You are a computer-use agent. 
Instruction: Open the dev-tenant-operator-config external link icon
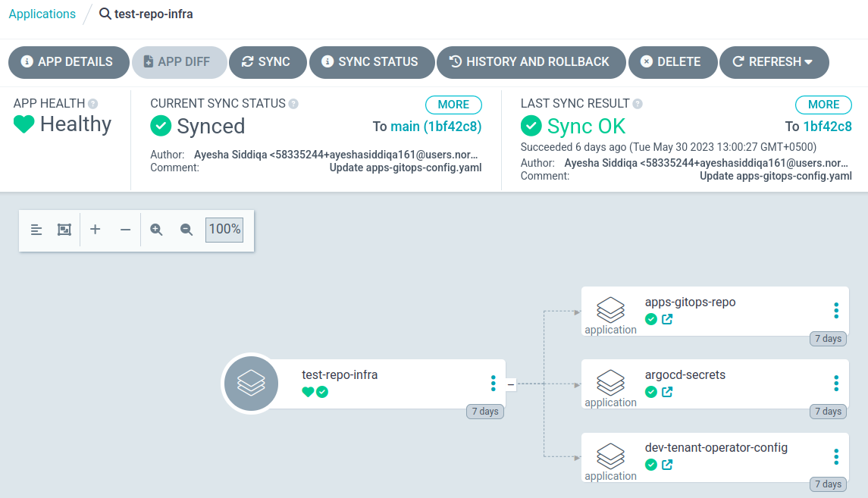click(x=667, y=465)
